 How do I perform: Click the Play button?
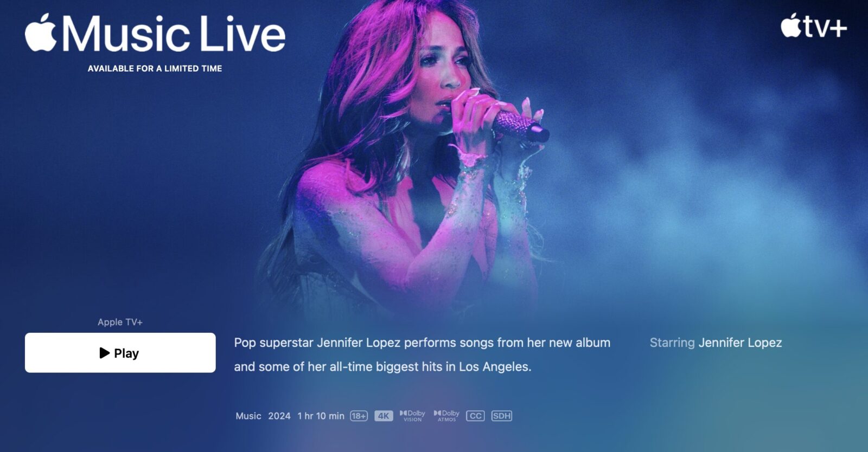120,353
